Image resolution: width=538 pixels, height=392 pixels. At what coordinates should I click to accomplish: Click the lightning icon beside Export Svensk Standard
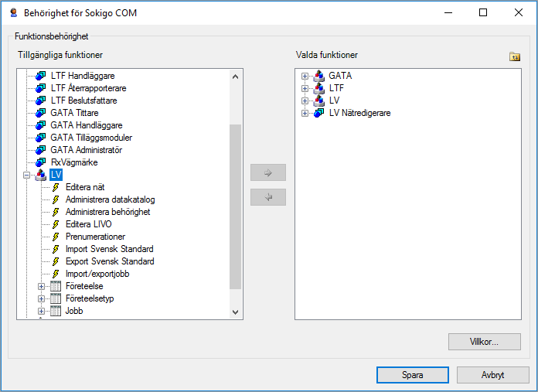[56, 261]
